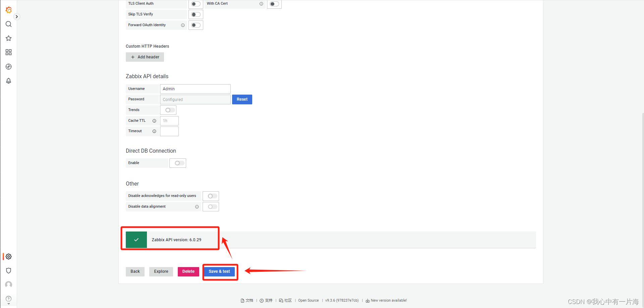Screen dimensions: 644x308
Task: Show info for With CA Cert
Action: [x=261, y=4]
